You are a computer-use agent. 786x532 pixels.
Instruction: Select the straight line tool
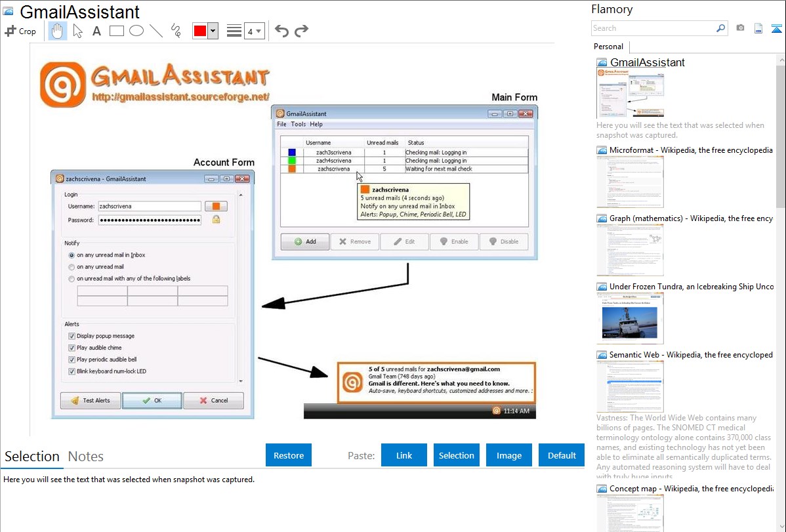point(156,31)
